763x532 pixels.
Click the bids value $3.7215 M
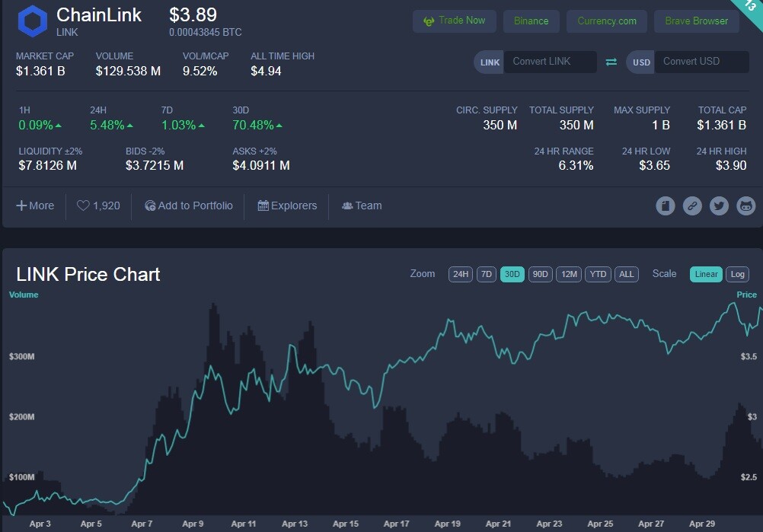click(x=155, y=165)
